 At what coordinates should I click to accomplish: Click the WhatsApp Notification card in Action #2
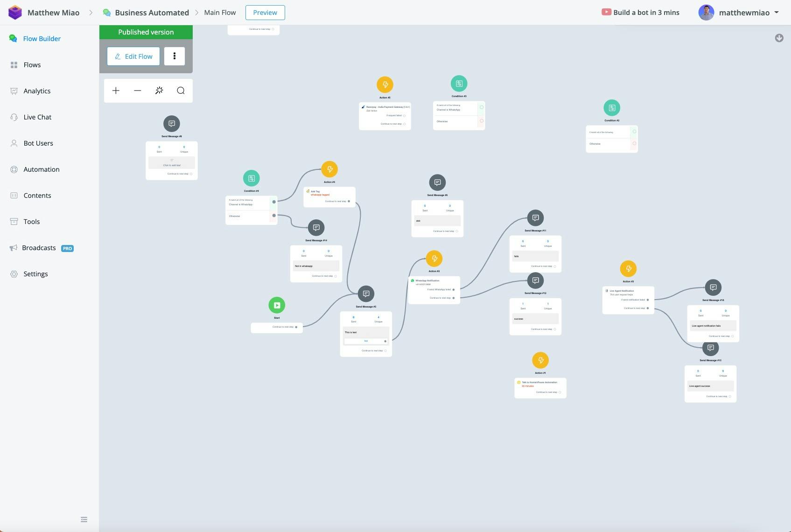click(434, 290)
